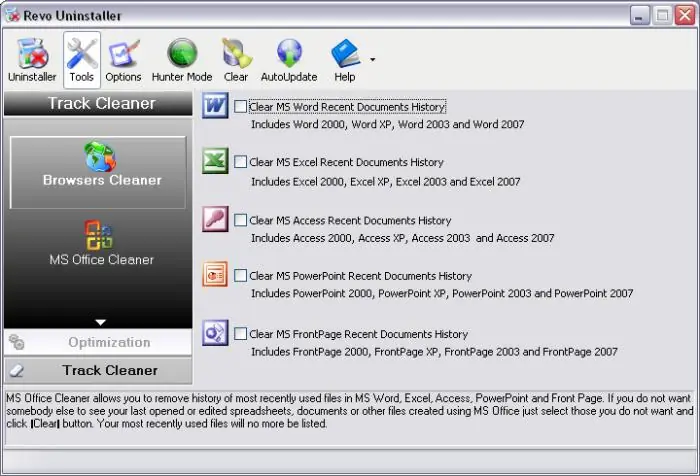Viewport: 700px width, 476px height.
Task: Maximize the Revo Uninstaller window
Action: (662, 16)
